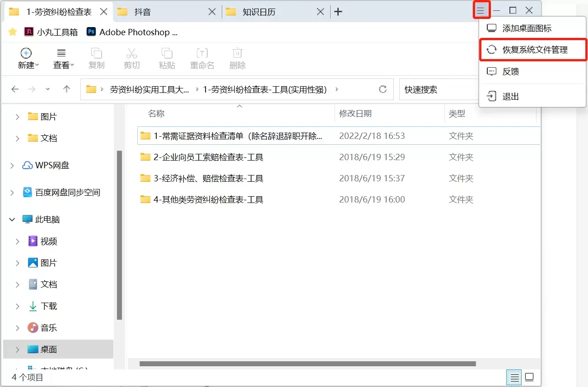Close the 抖音 tab
Viewport: 588px width, 387px height.
point(212,12)
